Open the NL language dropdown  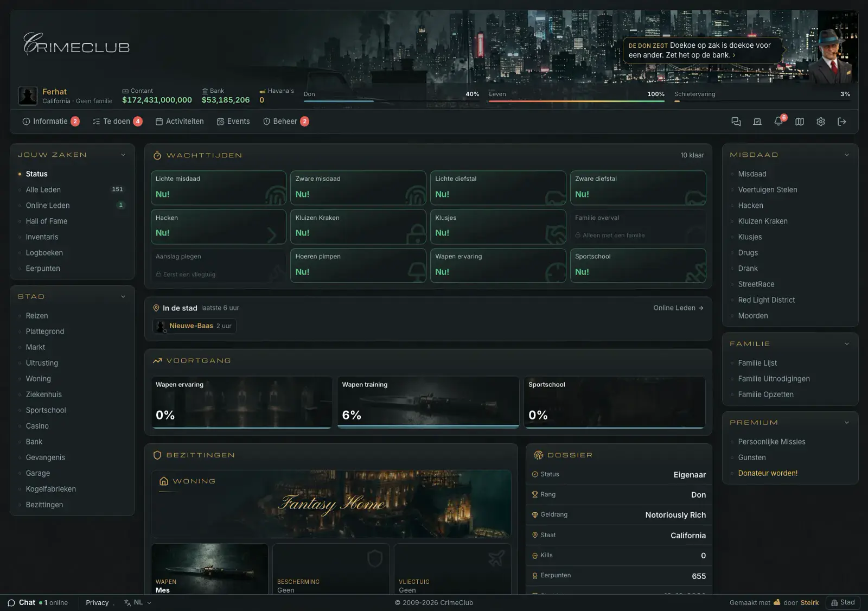[x=138, y=602]
